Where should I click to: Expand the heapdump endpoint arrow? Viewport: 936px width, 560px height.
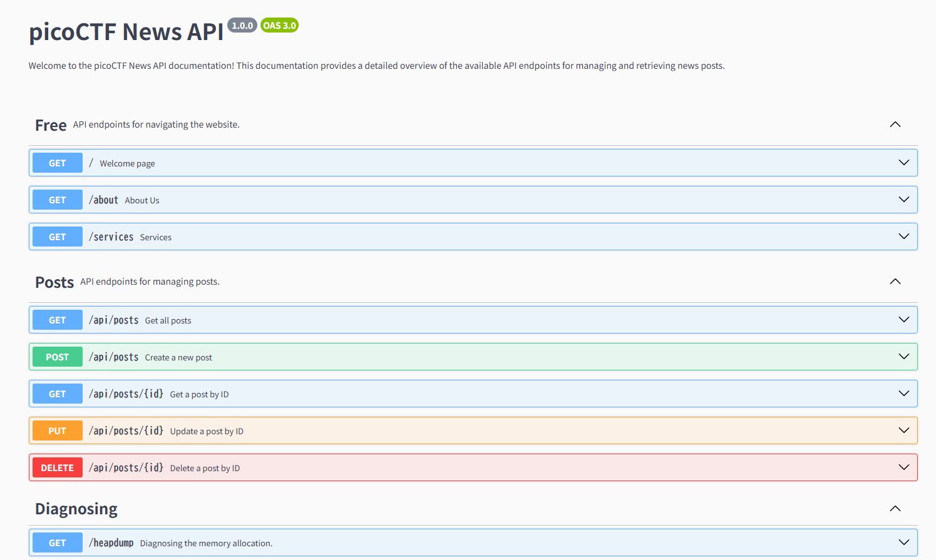[903, 542]
